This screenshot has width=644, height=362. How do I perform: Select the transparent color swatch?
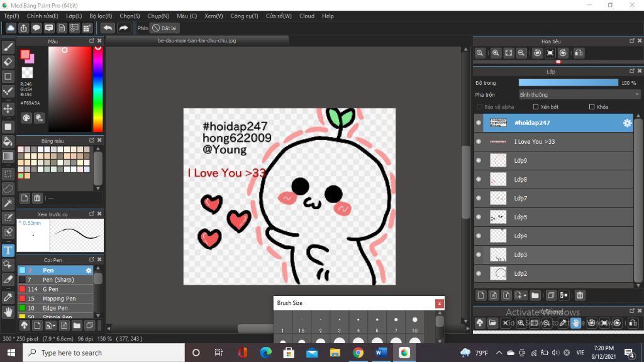point(27,73)
